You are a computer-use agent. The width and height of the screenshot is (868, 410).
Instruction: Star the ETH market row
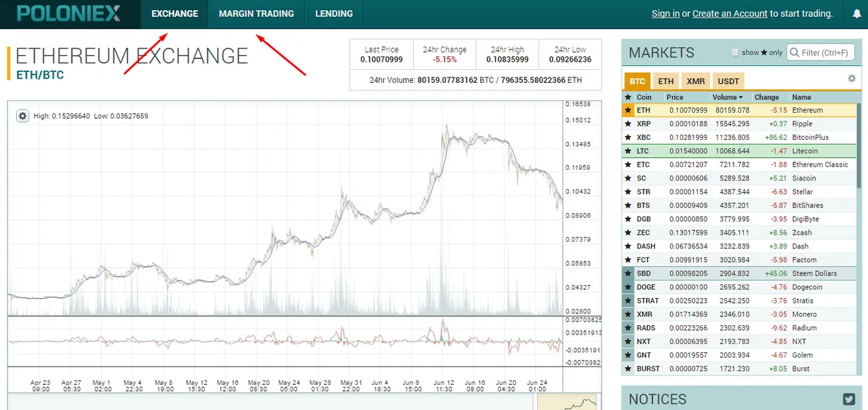point(628,110)
